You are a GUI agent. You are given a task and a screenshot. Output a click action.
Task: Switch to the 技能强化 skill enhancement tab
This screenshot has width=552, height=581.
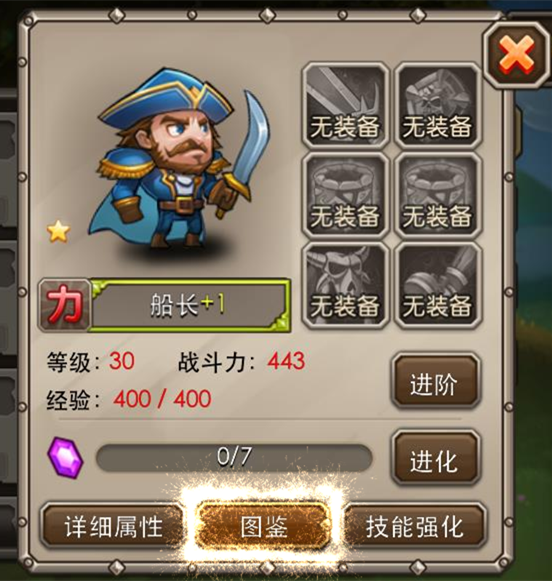tap(415, 526)
